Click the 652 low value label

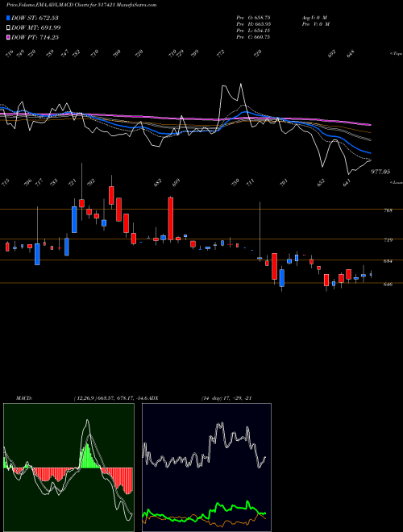(321, 183)
